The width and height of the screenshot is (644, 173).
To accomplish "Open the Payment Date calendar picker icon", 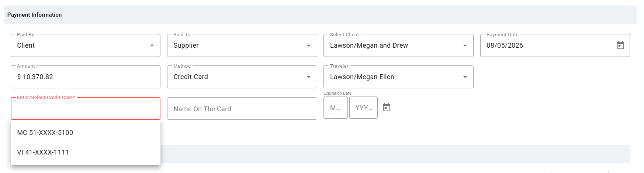I will click(620, 45).
